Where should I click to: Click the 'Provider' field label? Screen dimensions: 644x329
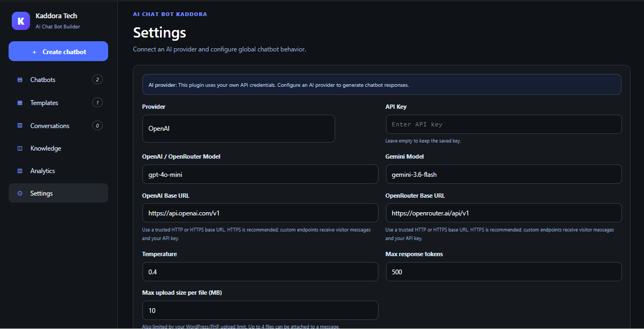(x=154, y=107)
